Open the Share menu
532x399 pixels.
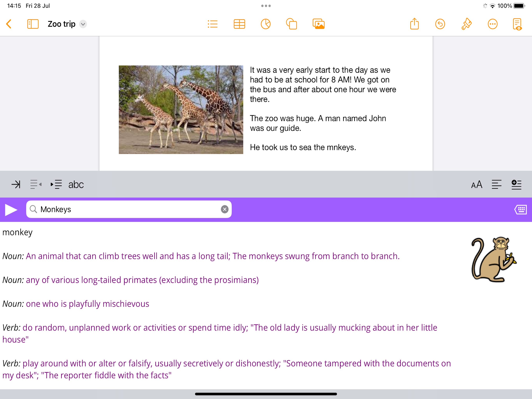point(414,24)
